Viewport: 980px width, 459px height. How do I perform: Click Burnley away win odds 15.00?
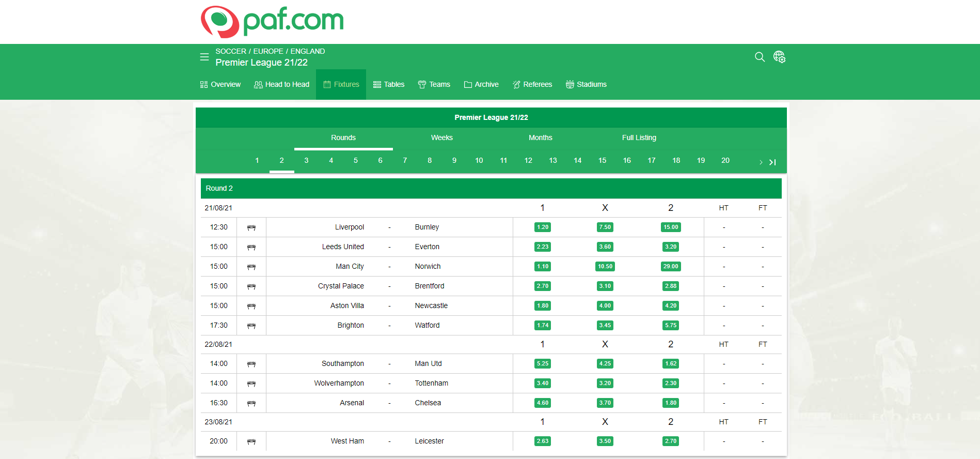click(671, 227)
